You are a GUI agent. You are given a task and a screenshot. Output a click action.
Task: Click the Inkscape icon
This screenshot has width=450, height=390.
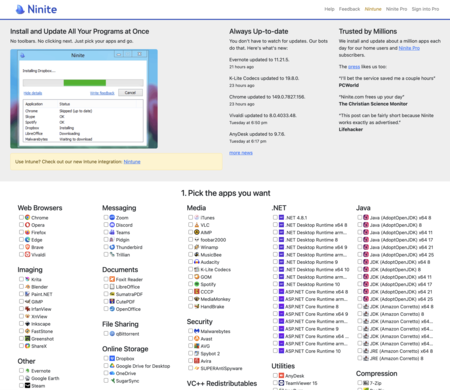[x=28, y=324]
